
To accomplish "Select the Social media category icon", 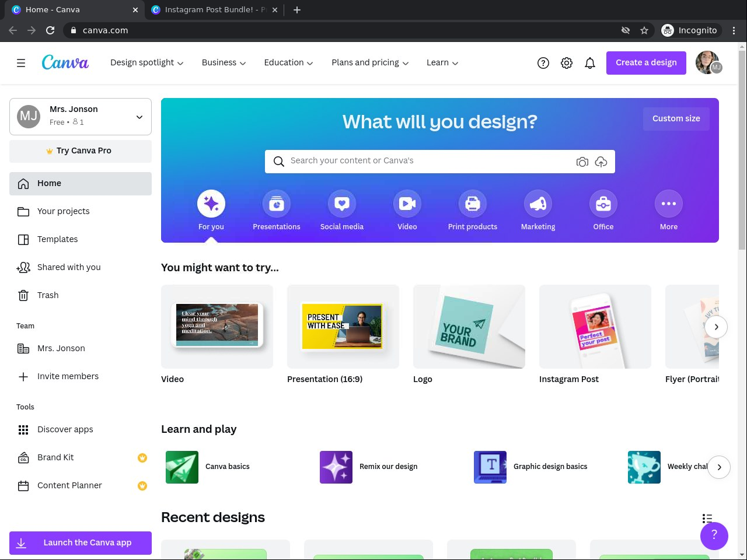I will click(x=342, y=204).
